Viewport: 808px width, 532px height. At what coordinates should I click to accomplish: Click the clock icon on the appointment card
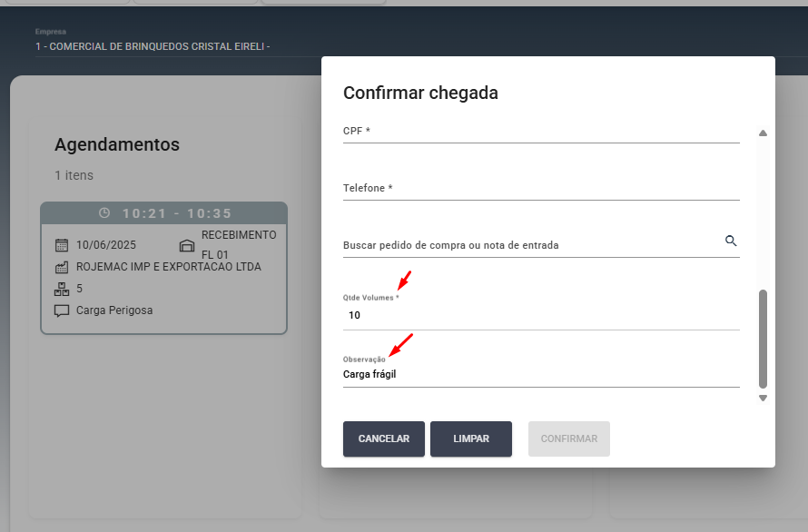tap(104, 213)
